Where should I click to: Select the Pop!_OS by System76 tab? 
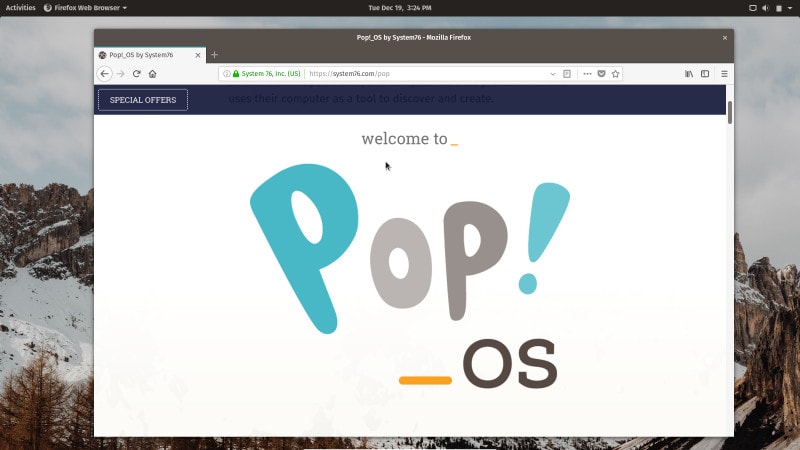(x=150, y=55)
